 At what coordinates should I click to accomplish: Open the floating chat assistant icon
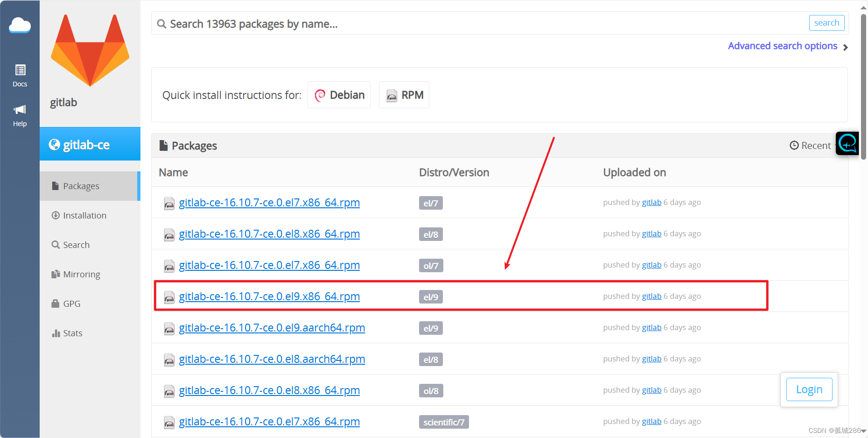coord(847,143)
